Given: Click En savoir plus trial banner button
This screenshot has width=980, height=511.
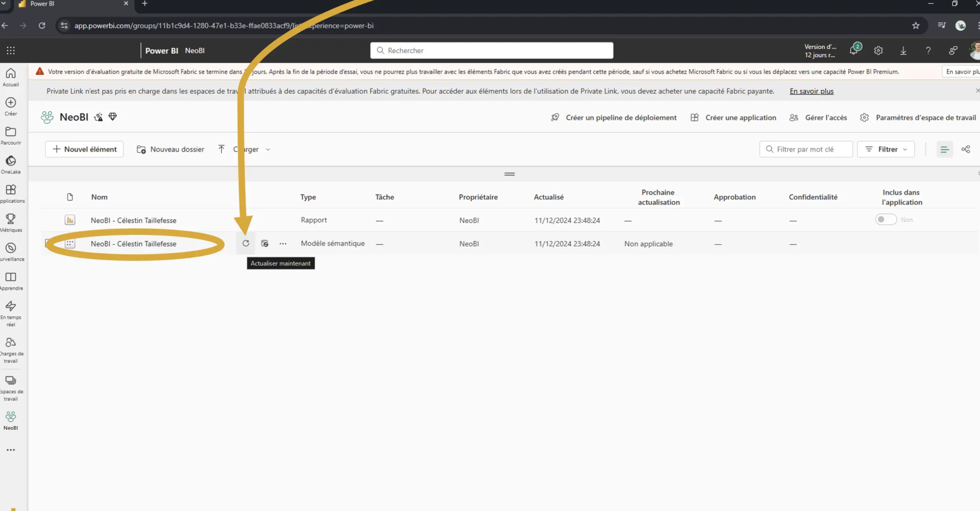Looking at the screenshot, I should tap(962, 72).
